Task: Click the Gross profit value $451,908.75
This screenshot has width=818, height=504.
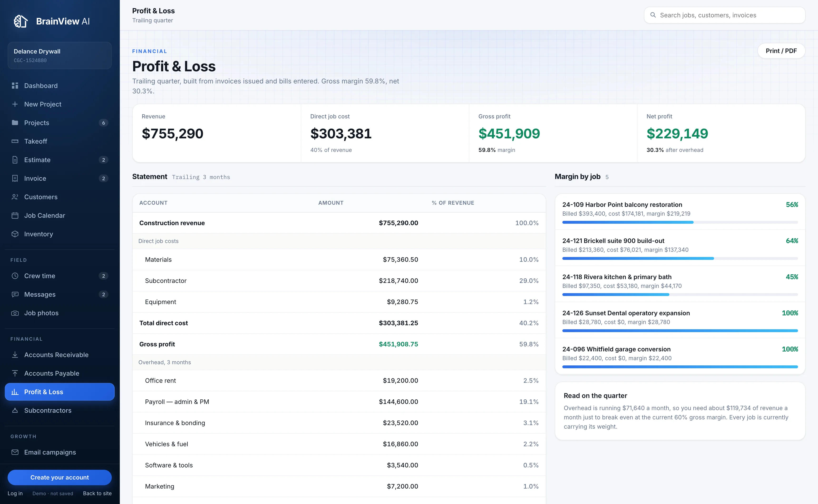Action: (x=398, y=344)
